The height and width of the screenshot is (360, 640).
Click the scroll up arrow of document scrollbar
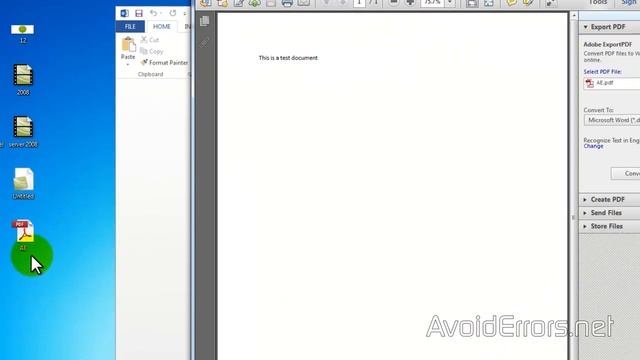tap(574, 16)
